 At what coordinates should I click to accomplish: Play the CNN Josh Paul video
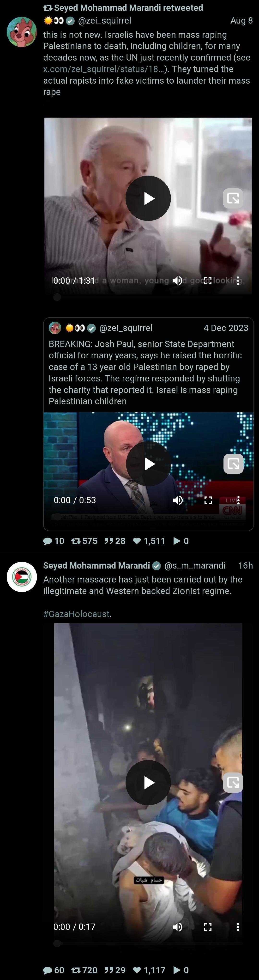pyautogui.click(x=149, y=464)
